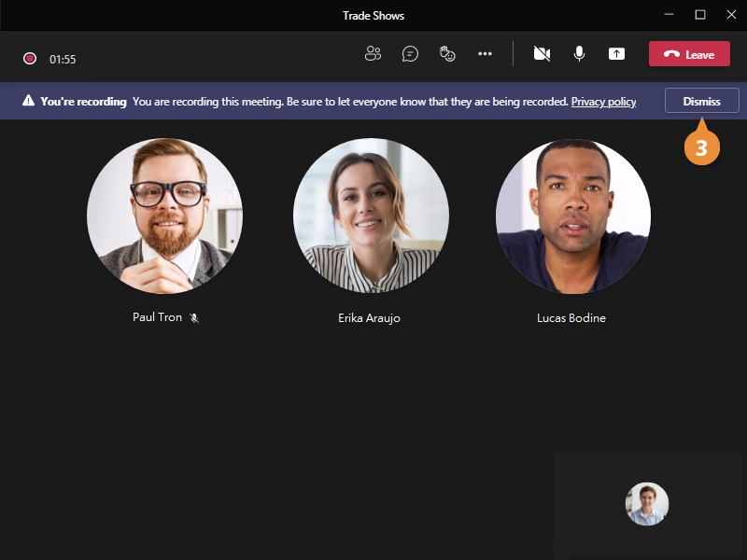Dismiss the recording notification
747x560 pixels.
[701, 101]
